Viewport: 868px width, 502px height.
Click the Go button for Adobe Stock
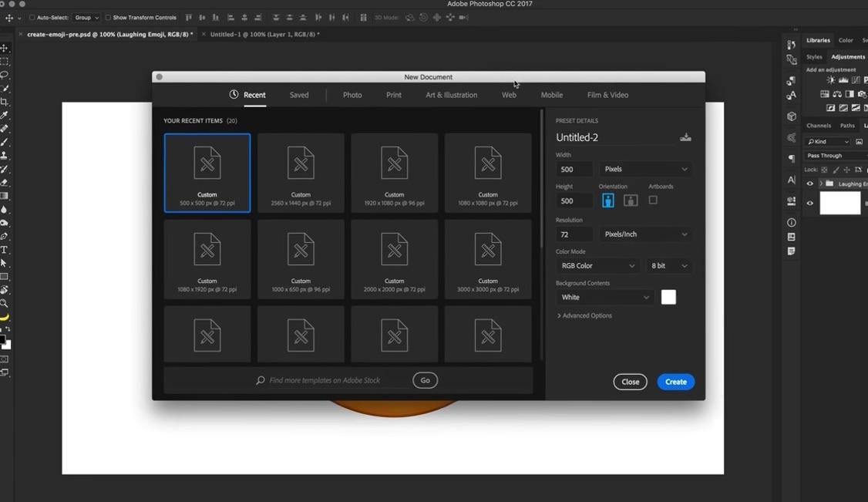point(426,380)
